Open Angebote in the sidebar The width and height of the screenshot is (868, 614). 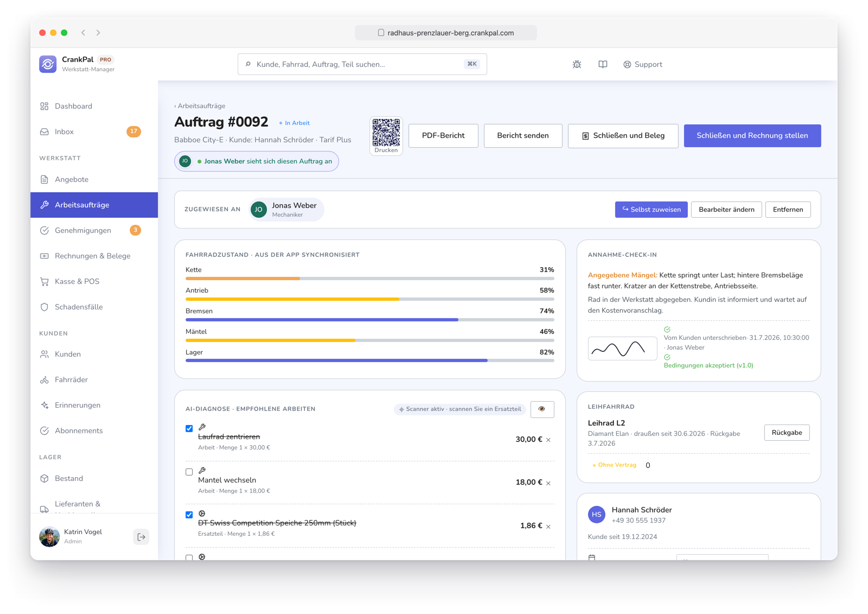click(x=94, y=179)
